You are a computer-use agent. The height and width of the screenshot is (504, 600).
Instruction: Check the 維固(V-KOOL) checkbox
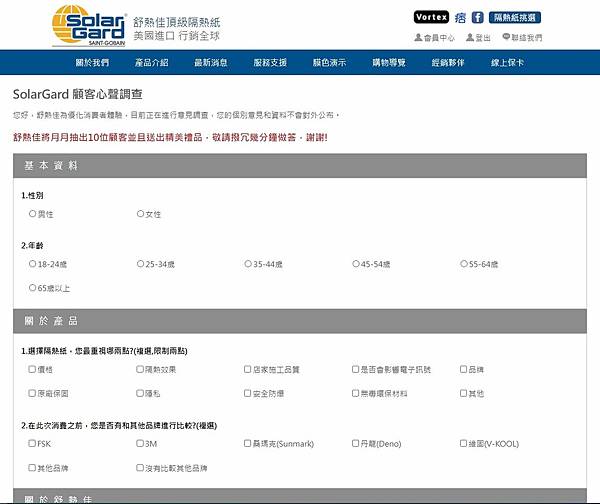[463, 443]
